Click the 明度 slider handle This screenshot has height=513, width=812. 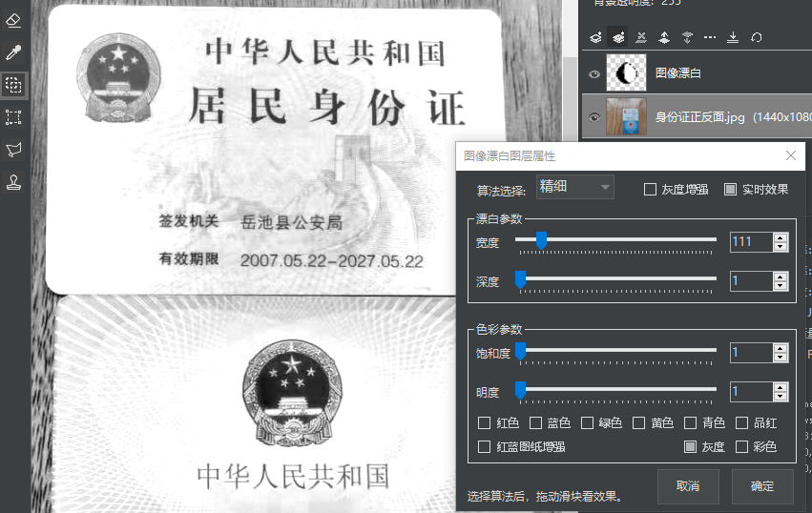coord(520,390)
